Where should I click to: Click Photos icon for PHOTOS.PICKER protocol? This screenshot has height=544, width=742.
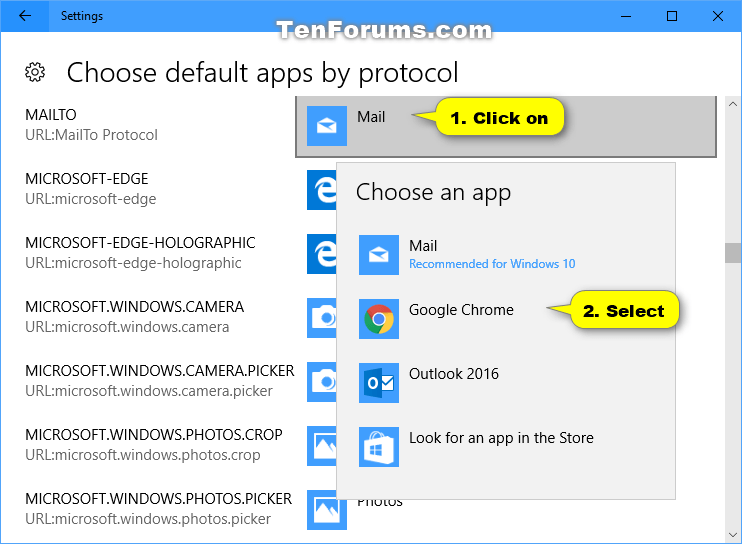[327, 509]
